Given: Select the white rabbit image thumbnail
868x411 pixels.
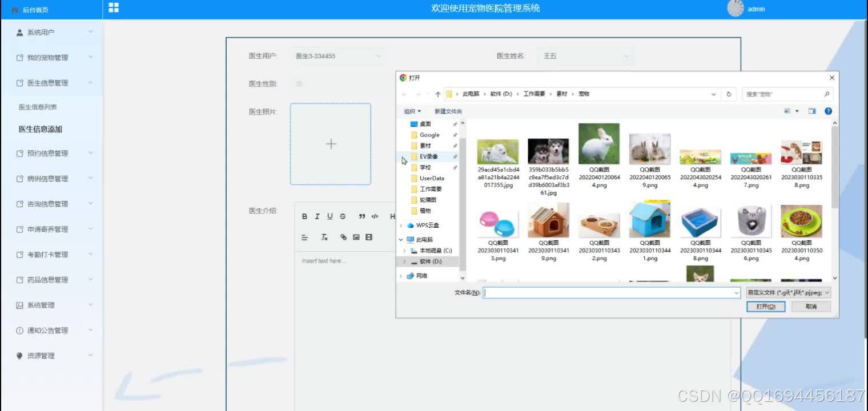Looking at the screenshot, I should pos(599,144).
